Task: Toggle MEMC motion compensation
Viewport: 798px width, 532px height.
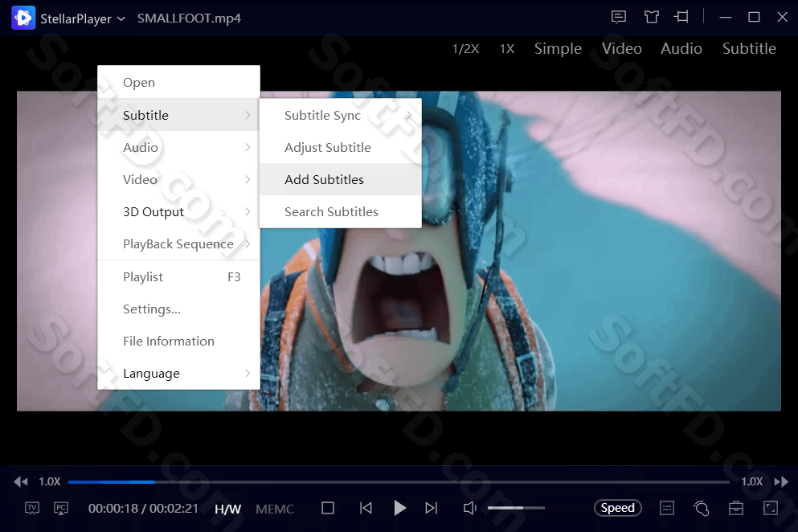Action: 275,509
